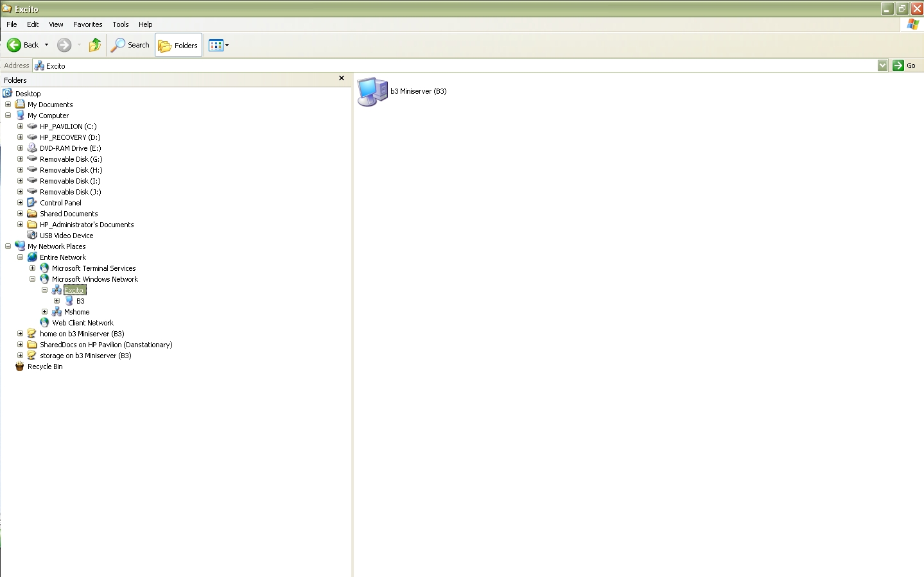Click the DVD-RAM Drive (E:) disc icon

point(32,148)
